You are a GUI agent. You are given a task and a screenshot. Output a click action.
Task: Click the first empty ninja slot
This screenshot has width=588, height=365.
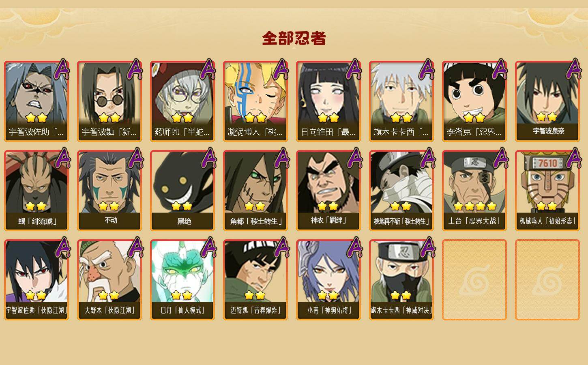click(x=474, y=279)
